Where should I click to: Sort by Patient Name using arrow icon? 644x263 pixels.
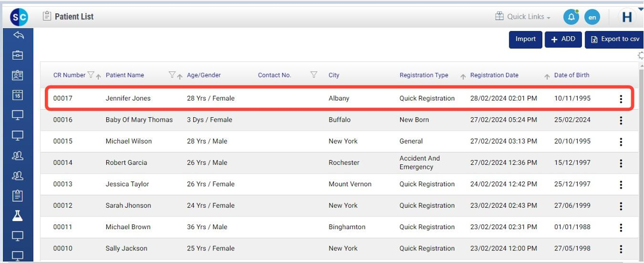tap(180, 76)
